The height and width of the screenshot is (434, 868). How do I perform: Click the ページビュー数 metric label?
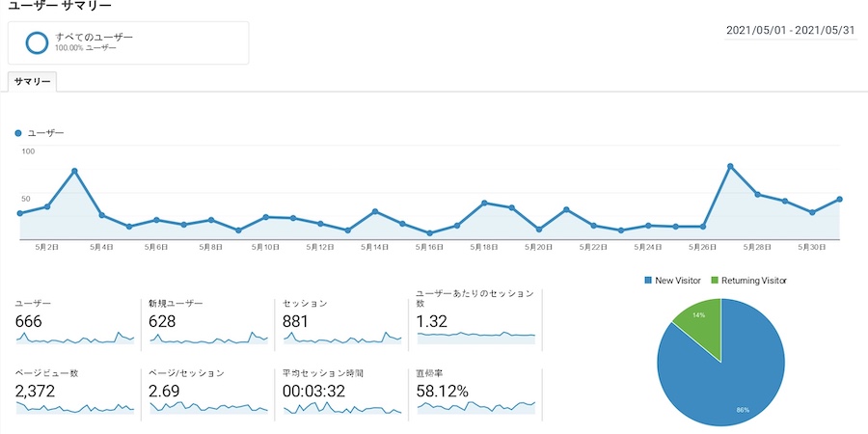click(x=46, y=373)
